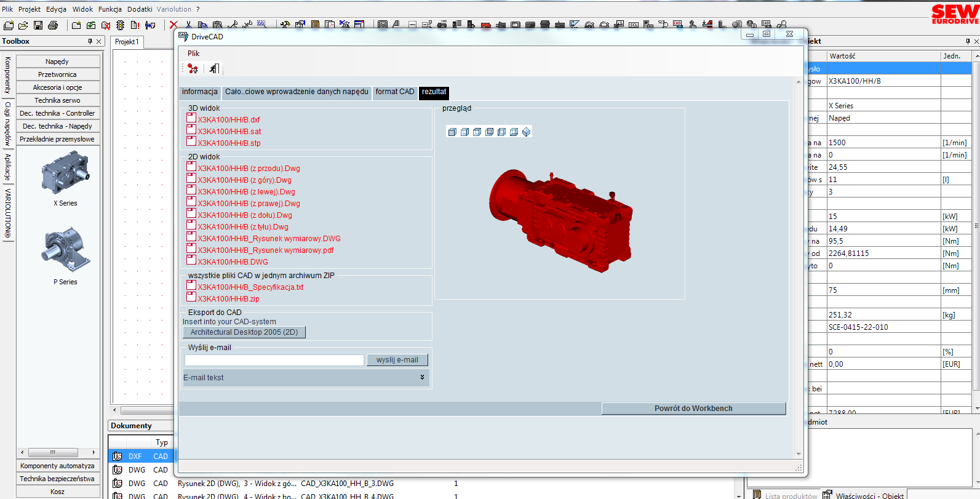
Task: Open X3KA100/HH/B_Rysunek wymiarowy.pdf link
Action: click(265, 250)
